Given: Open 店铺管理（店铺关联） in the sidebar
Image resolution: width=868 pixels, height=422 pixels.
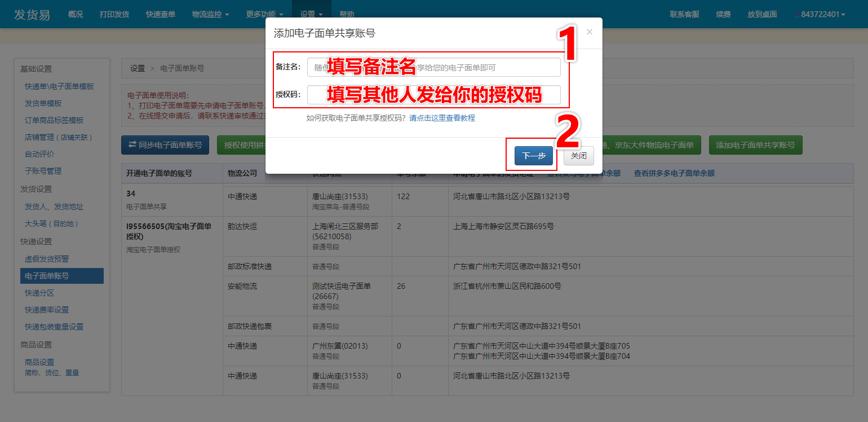Looking at the screenshot, I should click(x=59, y=137).
